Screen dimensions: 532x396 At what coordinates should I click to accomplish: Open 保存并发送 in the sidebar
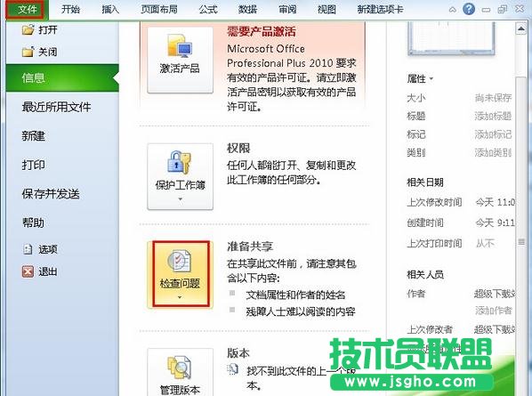click(x=51, y=194)
